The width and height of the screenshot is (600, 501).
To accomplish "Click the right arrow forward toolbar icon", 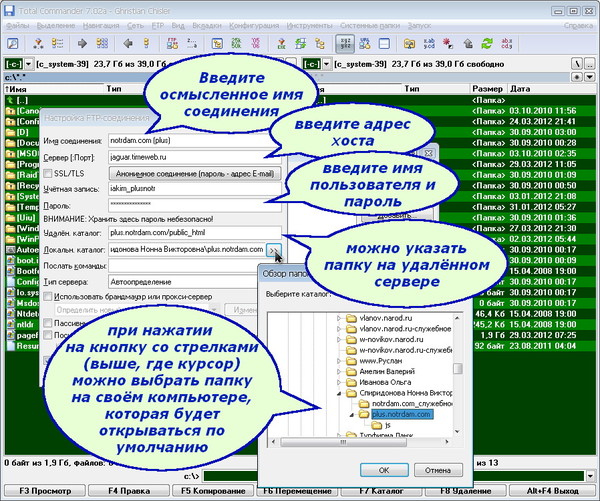I will (x=82, y=43).
